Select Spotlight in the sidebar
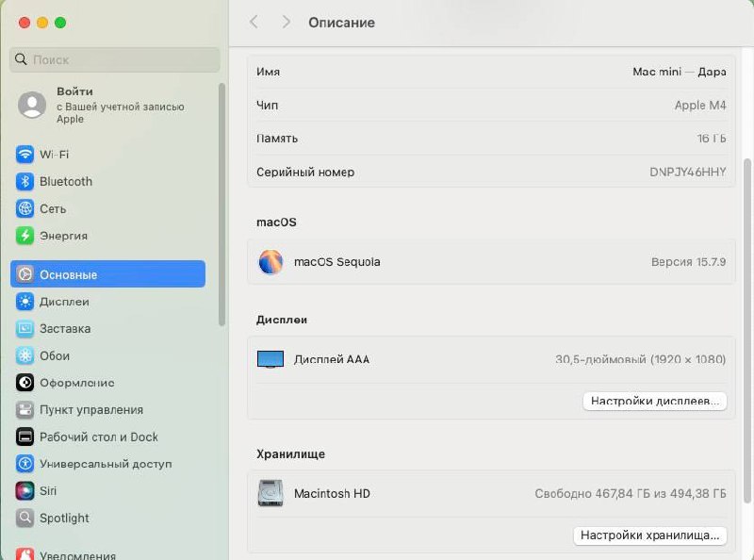The width and height of the screenshot is (754, 560). (x=107, y=519)
